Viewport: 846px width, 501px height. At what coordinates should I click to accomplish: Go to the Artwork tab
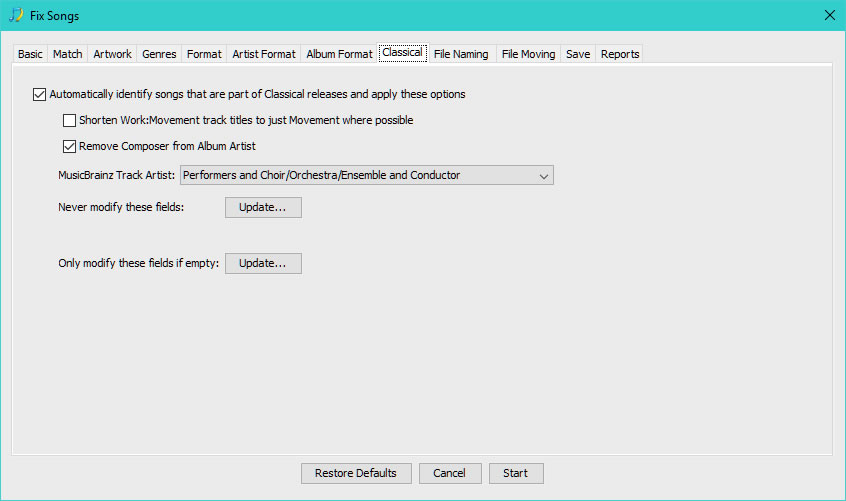click(113, 54)
